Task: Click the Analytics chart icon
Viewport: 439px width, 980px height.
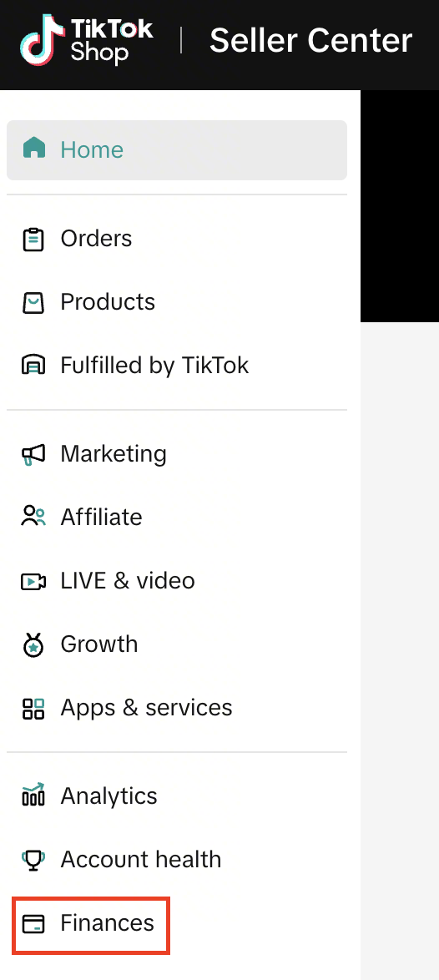Action: tap(33, 795)
